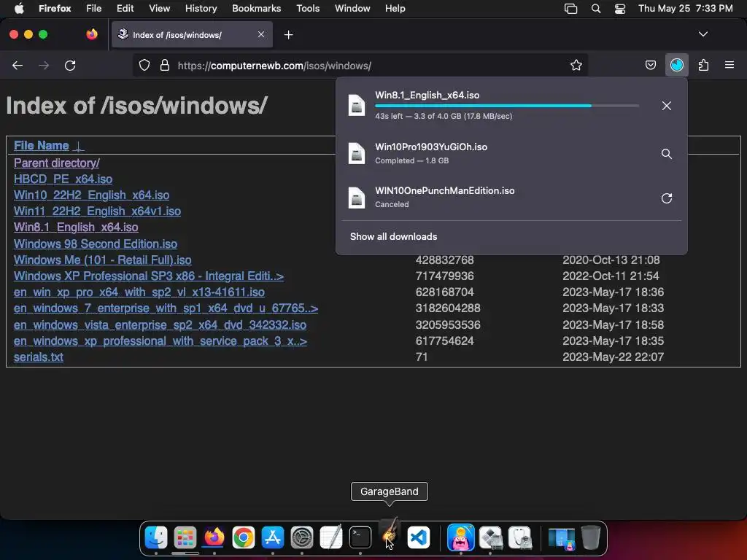747x560 pixels.
Task: Open Spotlight search in menu bar
Action: (595, 9)
